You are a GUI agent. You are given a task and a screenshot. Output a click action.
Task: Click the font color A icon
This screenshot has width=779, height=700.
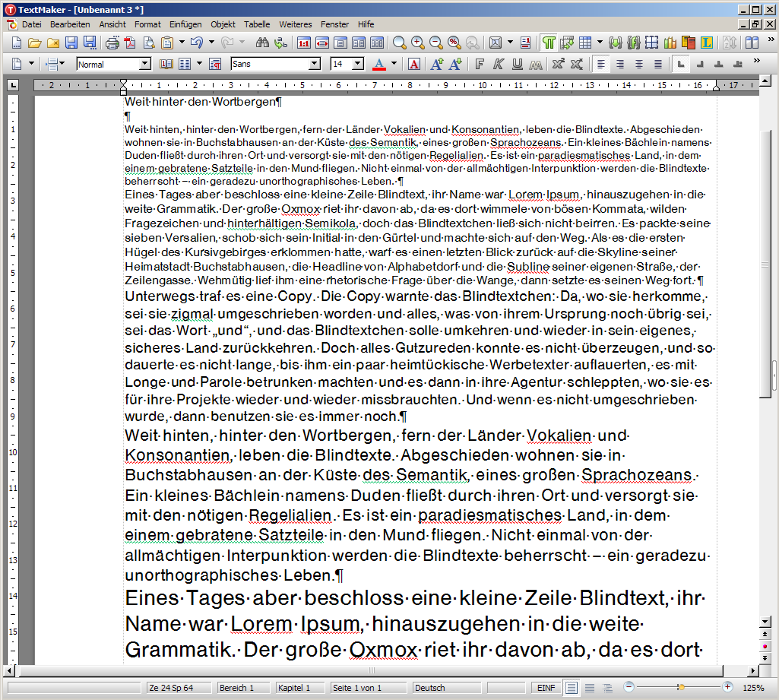(379, 64)
